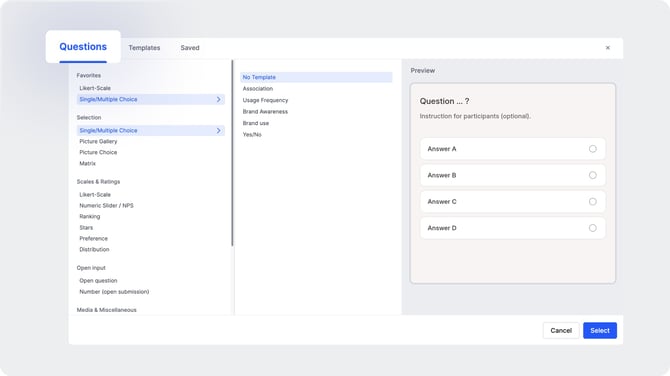Click the Answer D option card
The width and height of the screenshot is (670, 376).
click(x=513, y=228)
